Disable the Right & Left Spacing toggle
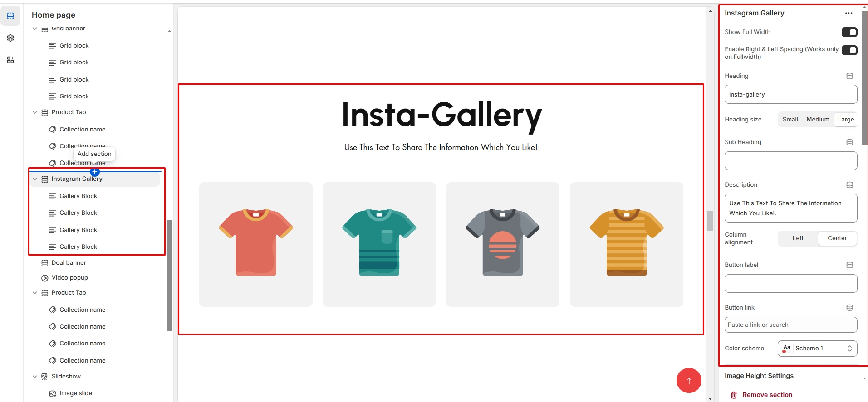This screenshot has height=402, width=868. (x=849, y=50)
